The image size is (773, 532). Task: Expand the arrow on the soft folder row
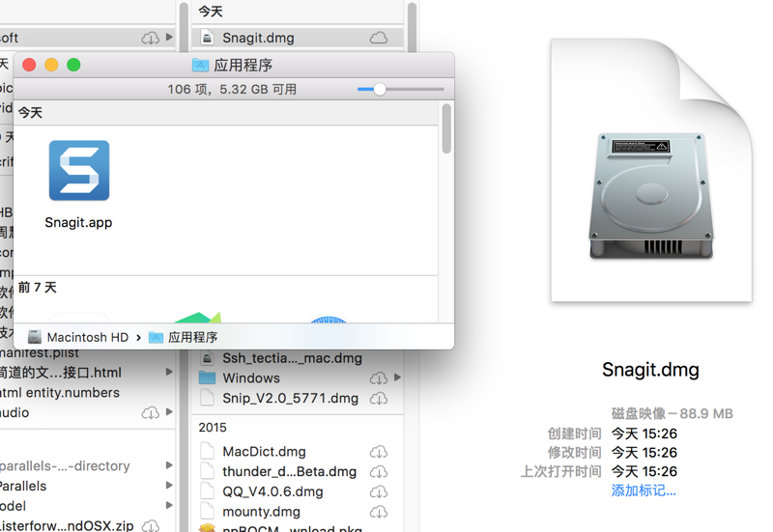click(169, 37)
